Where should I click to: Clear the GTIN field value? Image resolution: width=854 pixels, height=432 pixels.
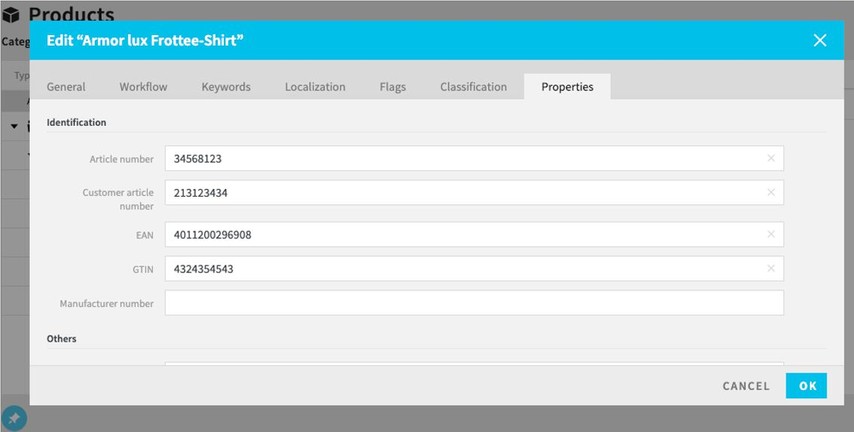coord(771,269)
